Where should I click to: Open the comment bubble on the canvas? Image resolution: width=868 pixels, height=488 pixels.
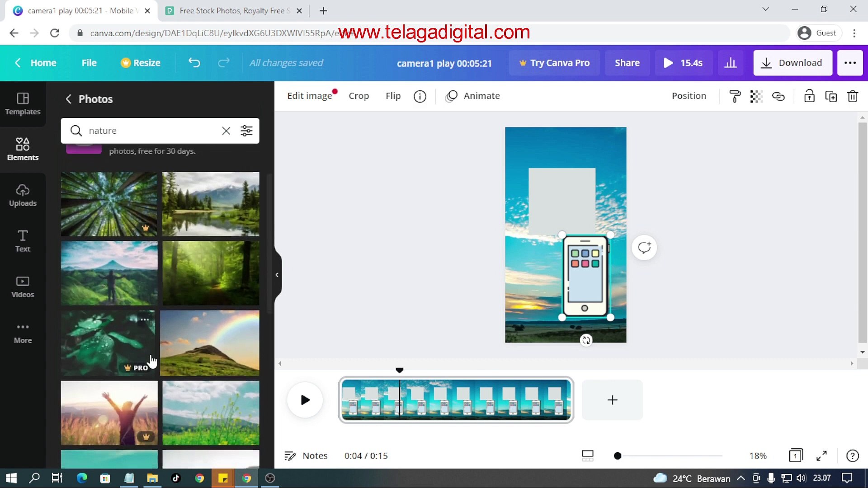pos(644,247)
